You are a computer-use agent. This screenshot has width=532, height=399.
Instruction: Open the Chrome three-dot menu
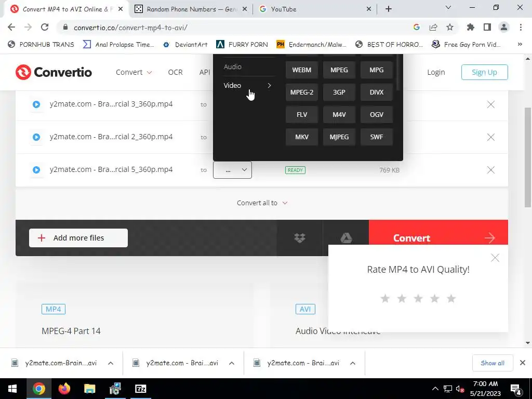click(521, 28)
